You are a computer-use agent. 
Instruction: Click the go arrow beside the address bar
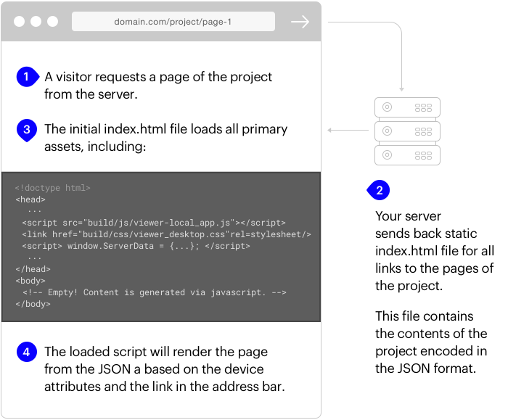[300, 22]
